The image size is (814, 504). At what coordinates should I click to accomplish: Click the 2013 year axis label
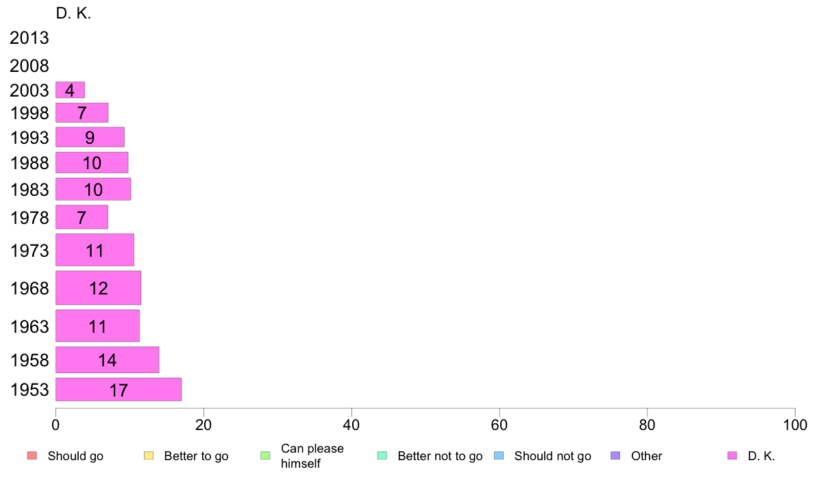click(29, 38)
